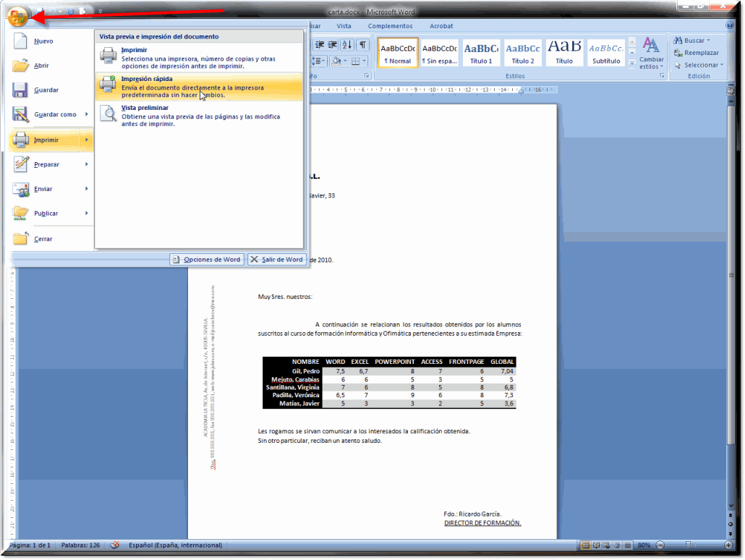Open the round Office button menu
This screenshot has width=745, height=560.
[17, 17]
